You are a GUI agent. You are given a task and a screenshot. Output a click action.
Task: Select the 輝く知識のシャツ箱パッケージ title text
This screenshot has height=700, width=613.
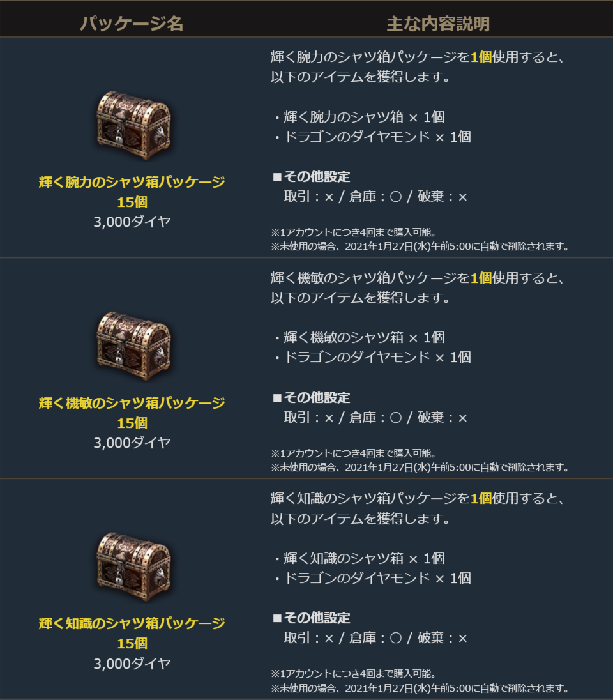132,623
